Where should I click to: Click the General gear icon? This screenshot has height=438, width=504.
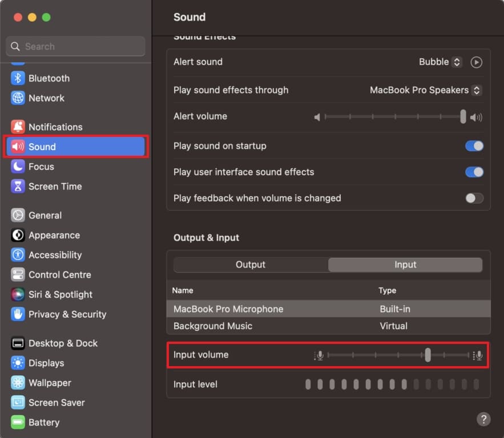click(x=18, y=215)
